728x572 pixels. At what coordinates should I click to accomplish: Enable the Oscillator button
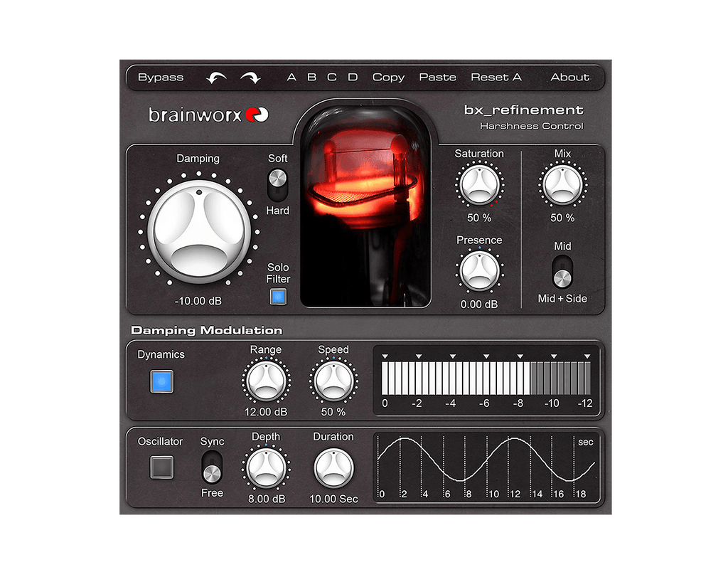pos(161,467)
